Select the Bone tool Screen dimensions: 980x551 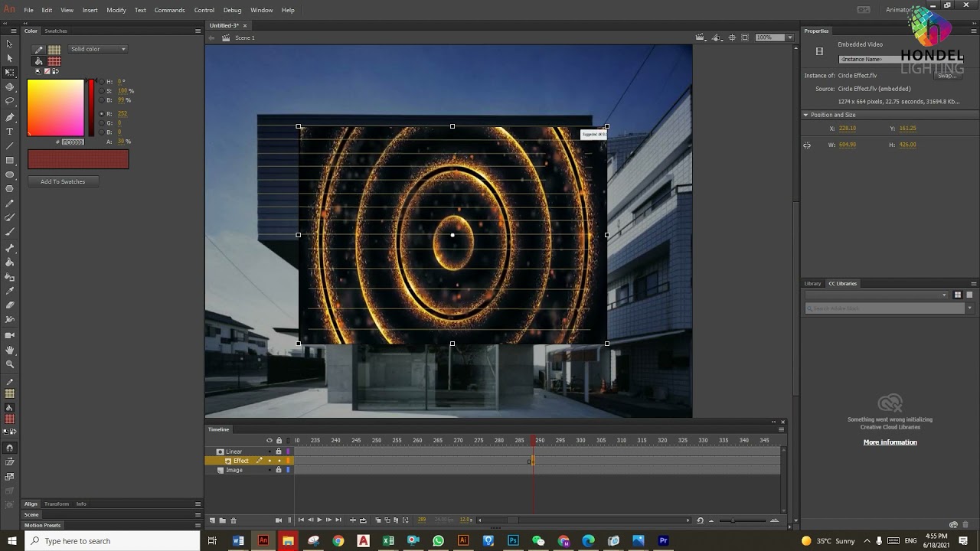(10, 248)
